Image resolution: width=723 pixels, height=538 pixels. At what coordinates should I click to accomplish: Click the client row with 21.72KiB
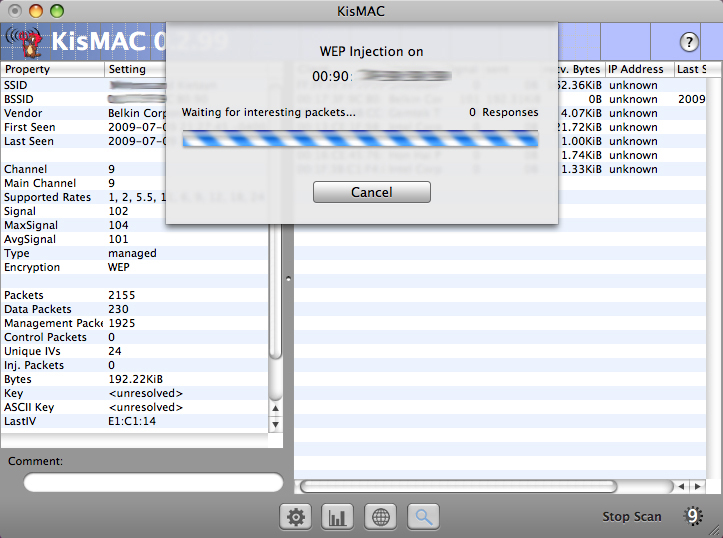click(632, 127)
